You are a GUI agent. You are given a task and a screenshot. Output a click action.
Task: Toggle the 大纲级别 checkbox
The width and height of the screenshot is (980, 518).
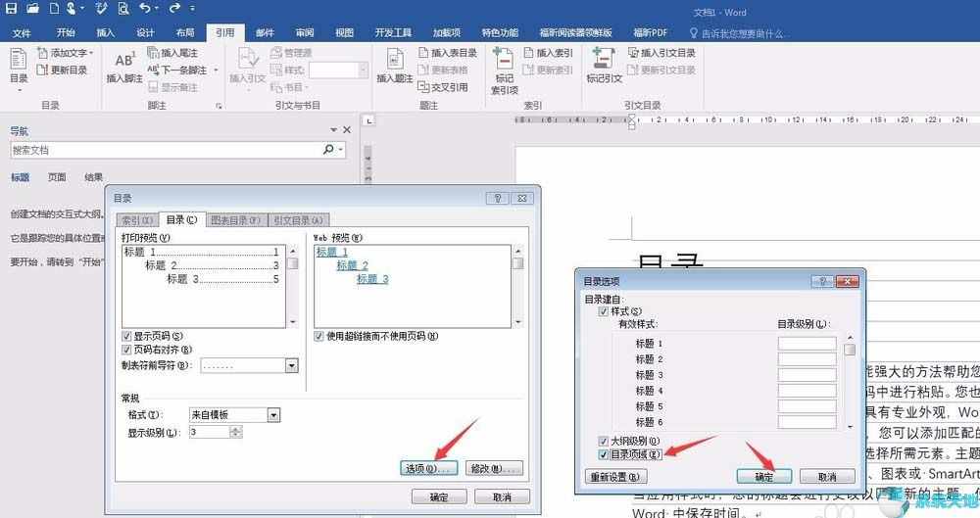[604, 441]
